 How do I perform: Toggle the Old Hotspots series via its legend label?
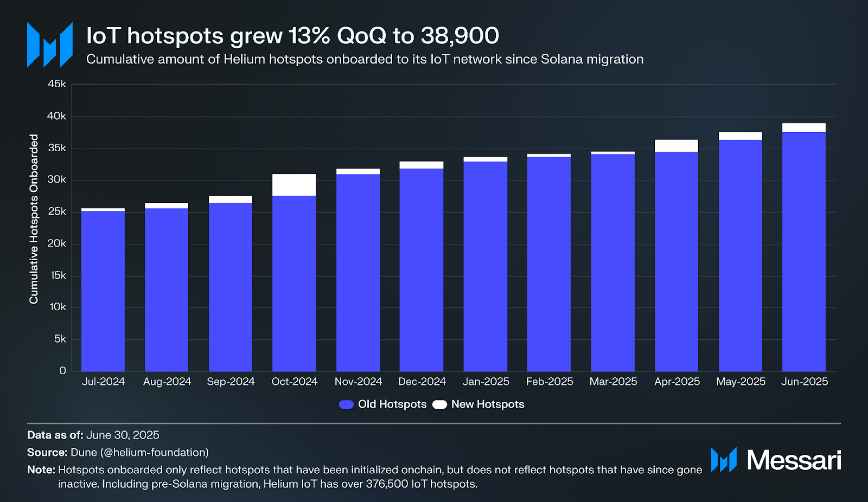[392, 404]
